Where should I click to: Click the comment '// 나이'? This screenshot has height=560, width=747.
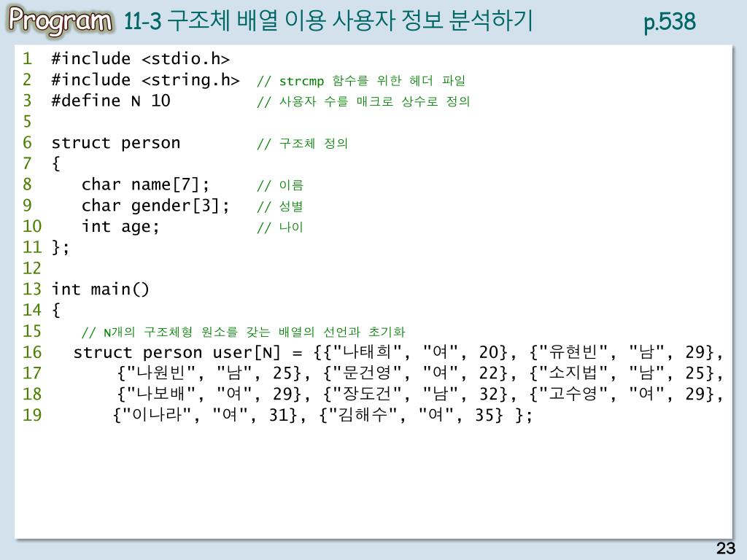coord(280,227)
